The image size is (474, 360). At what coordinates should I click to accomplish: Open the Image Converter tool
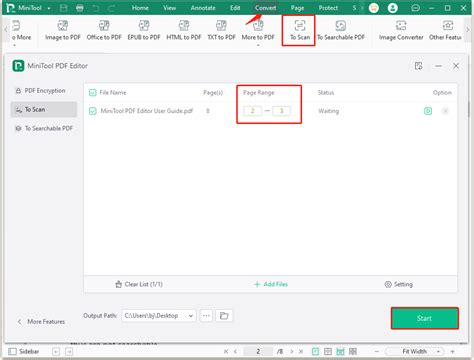tap(401, 30)
